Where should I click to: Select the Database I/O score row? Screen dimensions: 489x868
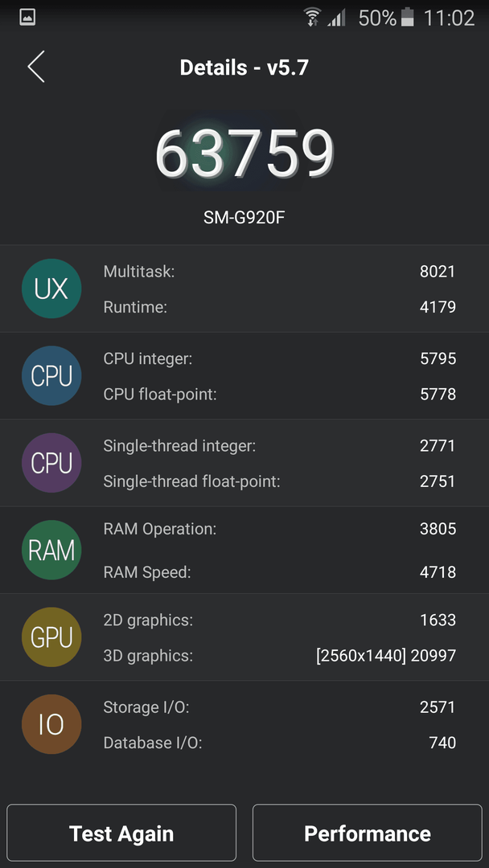click(x=280, y=743)
